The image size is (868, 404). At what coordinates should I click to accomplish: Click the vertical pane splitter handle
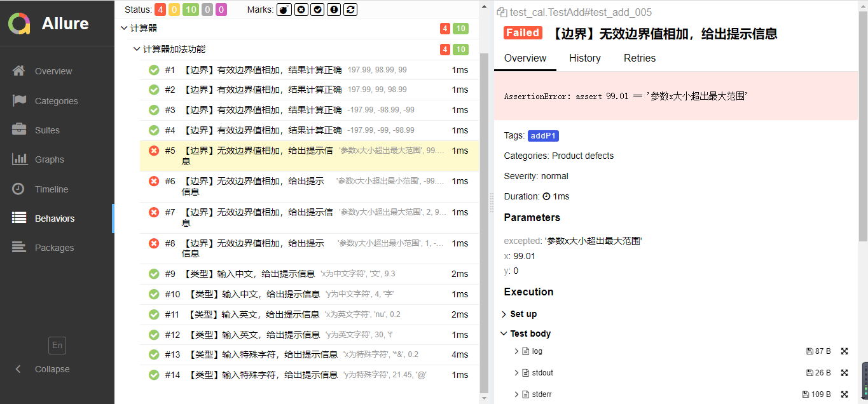click(491, 202)
